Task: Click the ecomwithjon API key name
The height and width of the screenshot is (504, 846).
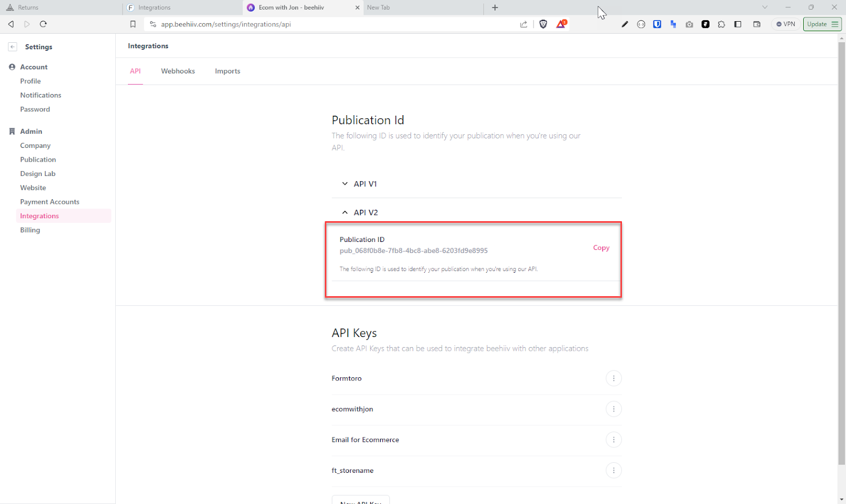Action: 352,409
